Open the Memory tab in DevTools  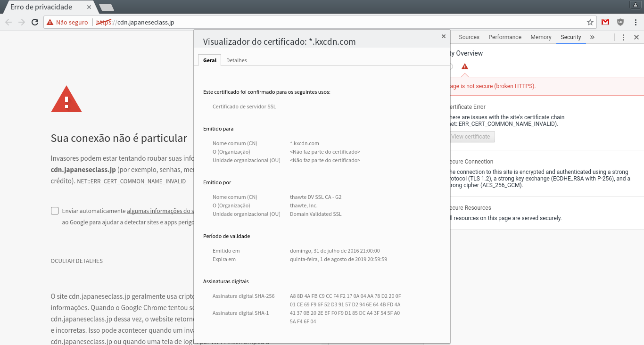coord(540,37)
